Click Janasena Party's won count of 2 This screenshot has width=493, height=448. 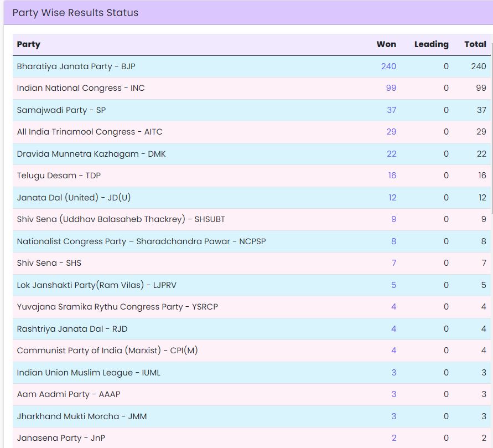pyautogui.click(x=393, y=438)
